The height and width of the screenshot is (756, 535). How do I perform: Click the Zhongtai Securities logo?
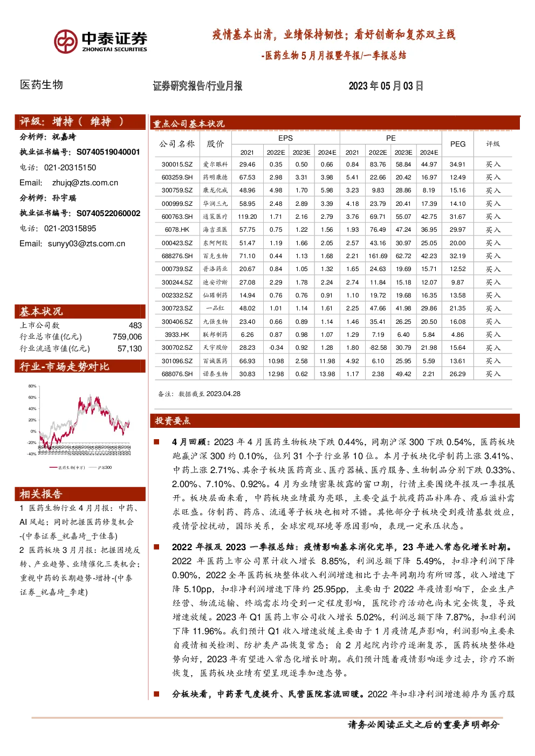point(100,41)
